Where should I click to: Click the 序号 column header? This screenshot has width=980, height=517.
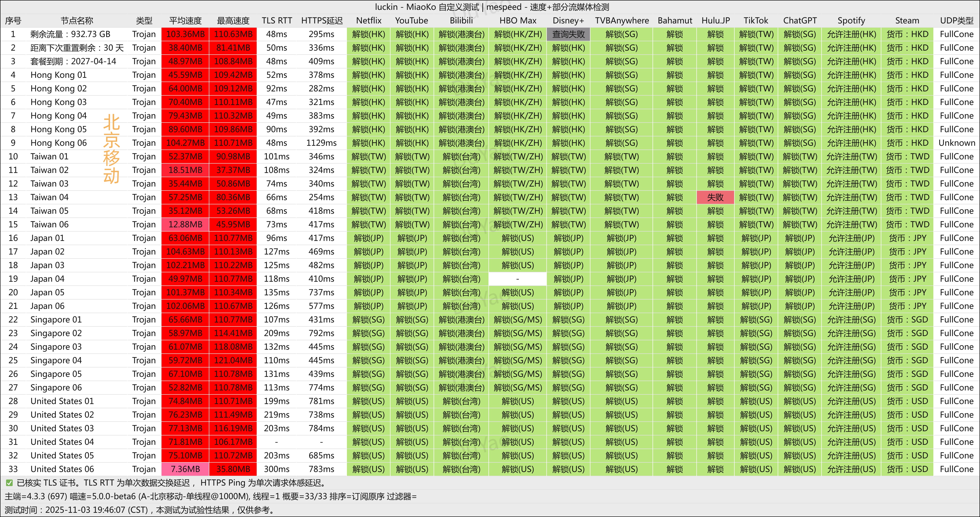click(x=13, y=21)
